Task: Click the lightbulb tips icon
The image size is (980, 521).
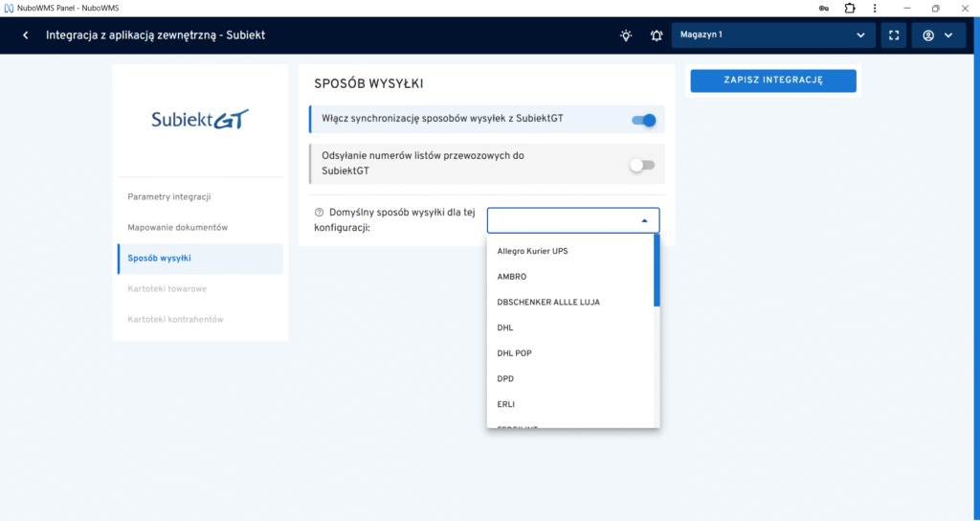Action: (x=626, y=35)
